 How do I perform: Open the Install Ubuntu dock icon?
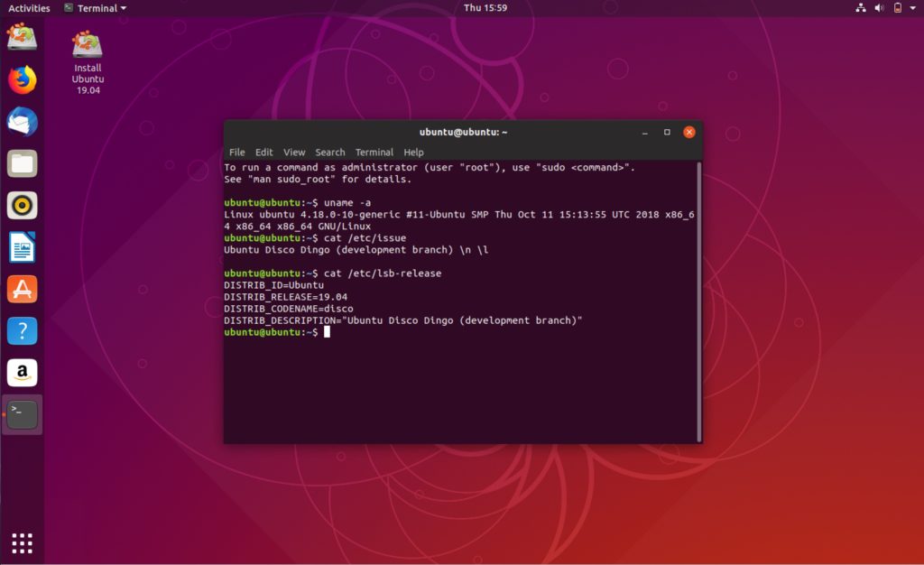[22, 36]
